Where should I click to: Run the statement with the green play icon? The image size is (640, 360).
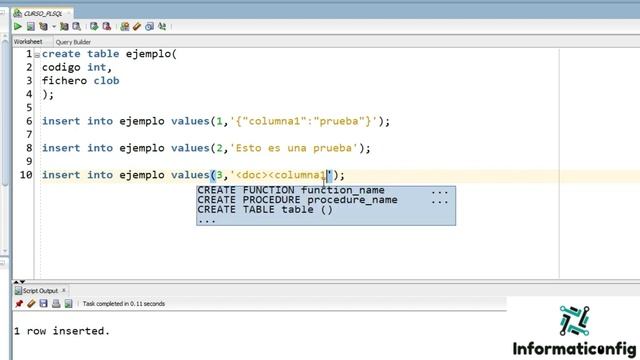click(x=18, y=27)
